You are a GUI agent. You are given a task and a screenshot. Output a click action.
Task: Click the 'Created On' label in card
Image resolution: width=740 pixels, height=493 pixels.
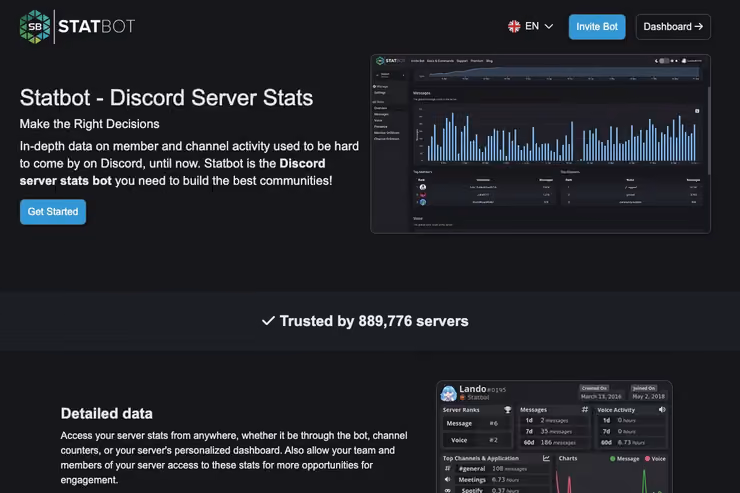(x=594, y=388)
